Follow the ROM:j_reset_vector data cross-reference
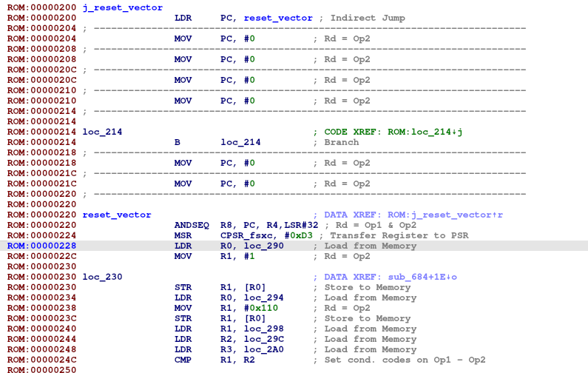This screenshot has width=588, height=373. tap(457, 215)
